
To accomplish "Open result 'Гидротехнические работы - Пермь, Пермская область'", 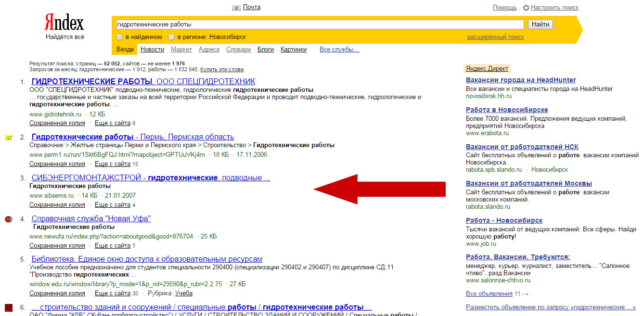I will pyautogui.click(x=133, y=137).
